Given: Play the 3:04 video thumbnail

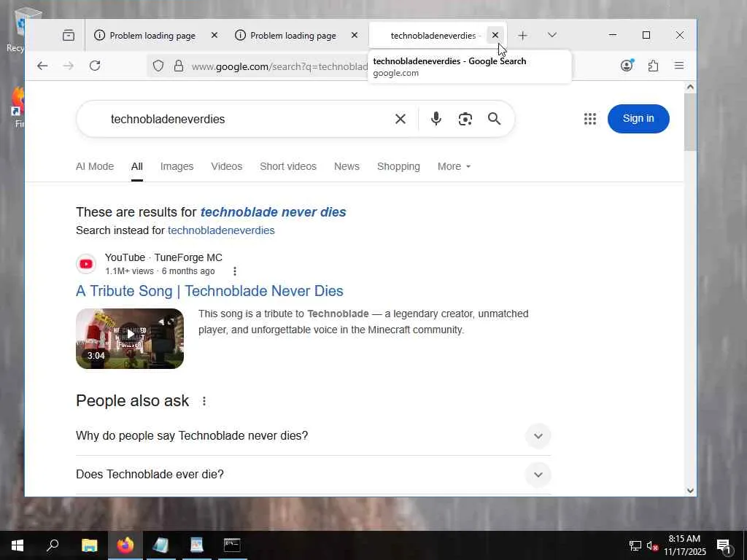Looking at the screenshot, I should point(130,338).
